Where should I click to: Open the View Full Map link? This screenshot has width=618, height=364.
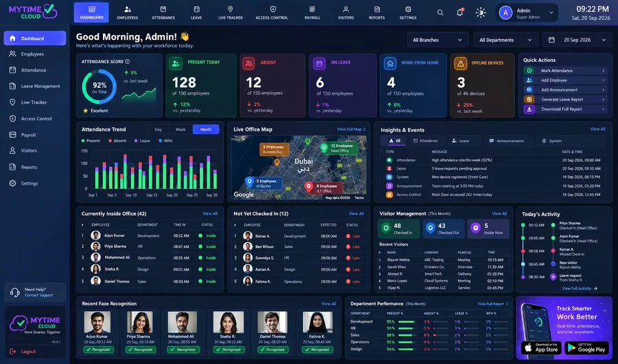click(351, 129)
